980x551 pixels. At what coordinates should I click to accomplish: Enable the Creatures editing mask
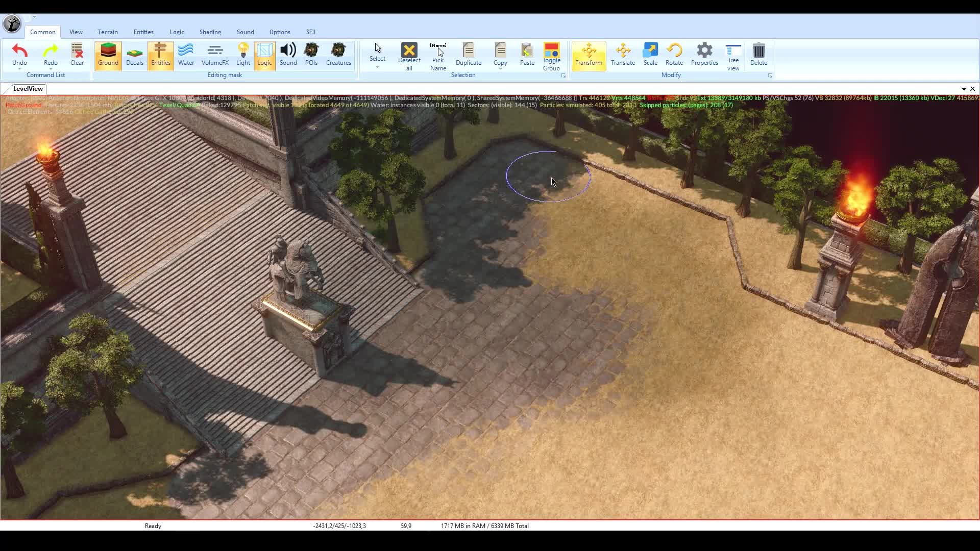tap(338, 55)
